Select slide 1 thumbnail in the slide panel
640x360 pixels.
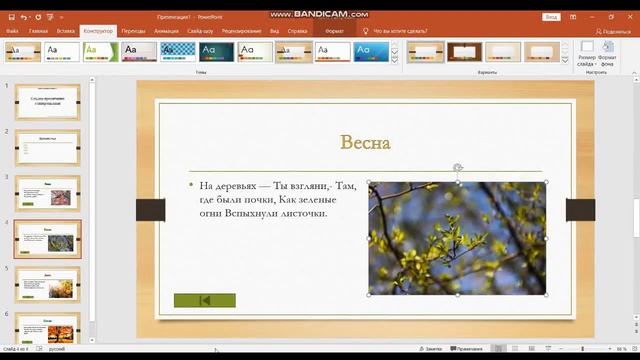tap(48, 102)
